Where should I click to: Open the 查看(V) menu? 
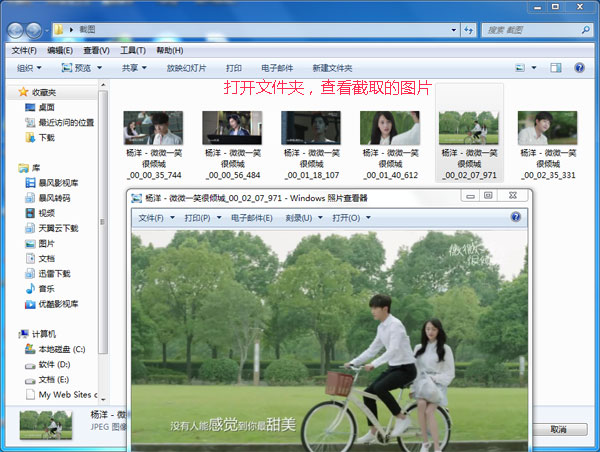pos(96,51)
